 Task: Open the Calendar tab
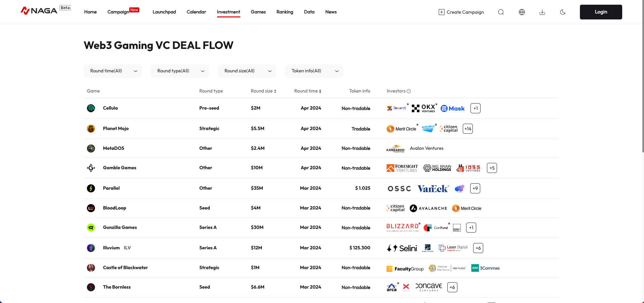196,12
